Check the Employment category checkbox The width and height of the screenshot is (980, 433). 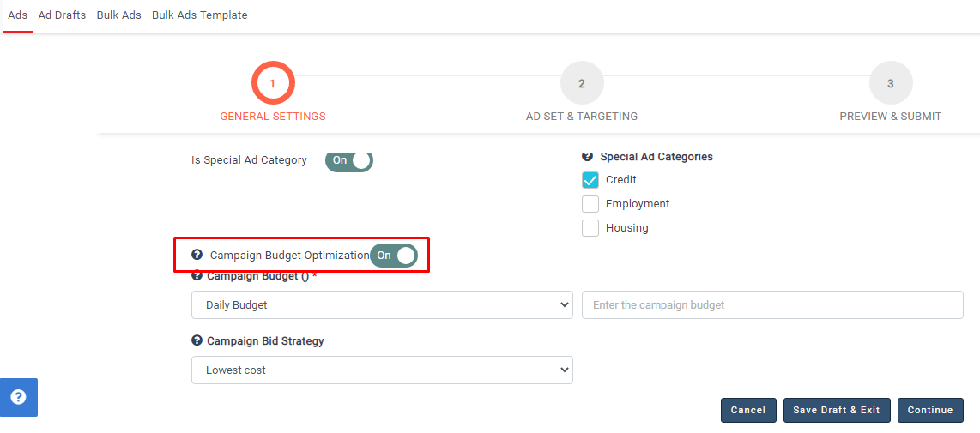click(x=590, y=204)
